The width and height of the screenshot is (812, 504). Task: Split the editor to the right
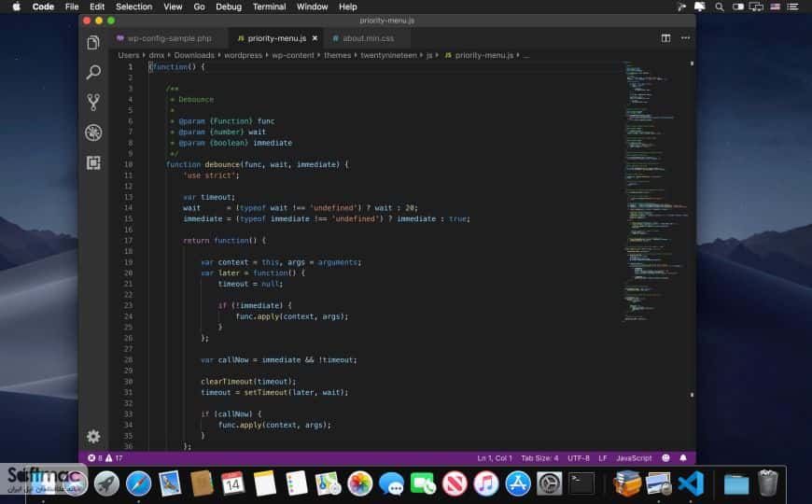pos(665,38)
